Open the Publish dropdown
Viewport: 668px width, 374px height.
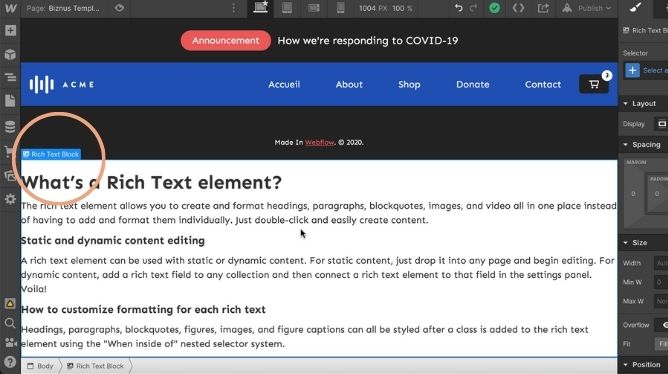point(586,8)
